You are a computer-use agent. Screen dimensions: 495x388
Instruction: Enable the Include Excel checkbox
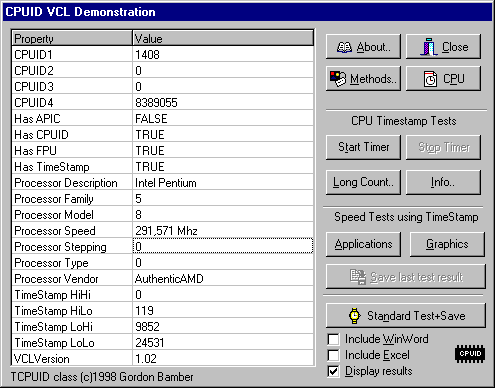[333, 355]
